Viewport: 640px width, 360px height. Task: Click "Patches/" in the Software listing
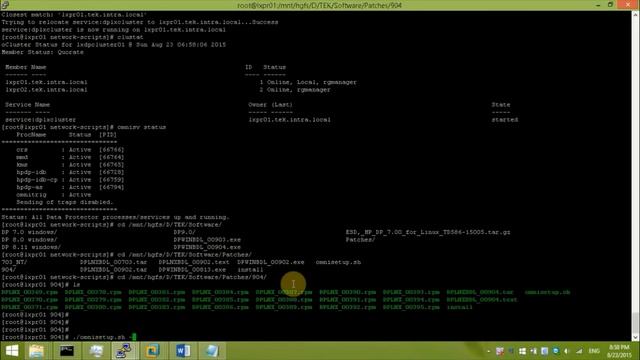360,240
